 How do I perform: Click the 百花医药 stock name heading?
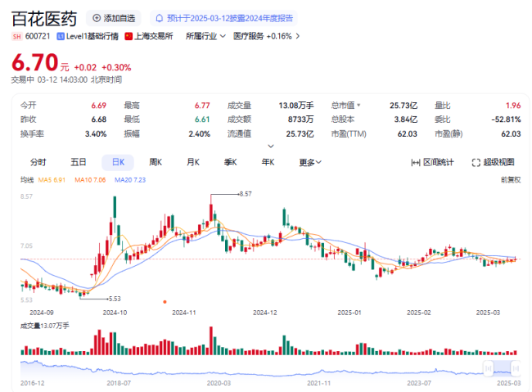(44, 19)
